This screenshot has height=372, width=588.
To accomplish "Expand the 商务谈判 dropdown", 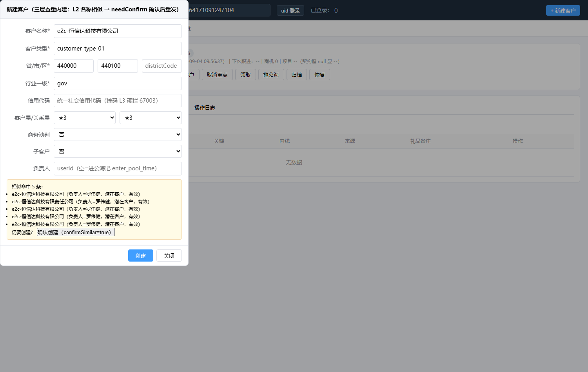I will coord(118,134).
